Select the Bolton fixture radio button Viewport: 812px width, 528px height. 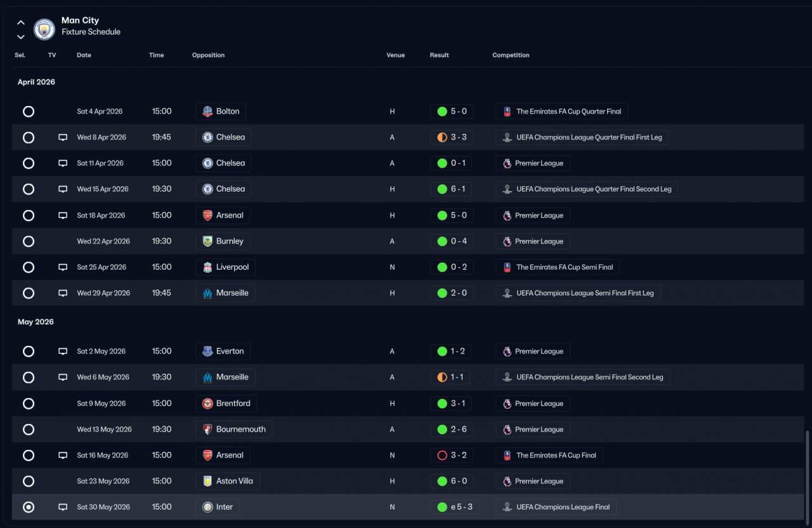[x=29, y=112]
